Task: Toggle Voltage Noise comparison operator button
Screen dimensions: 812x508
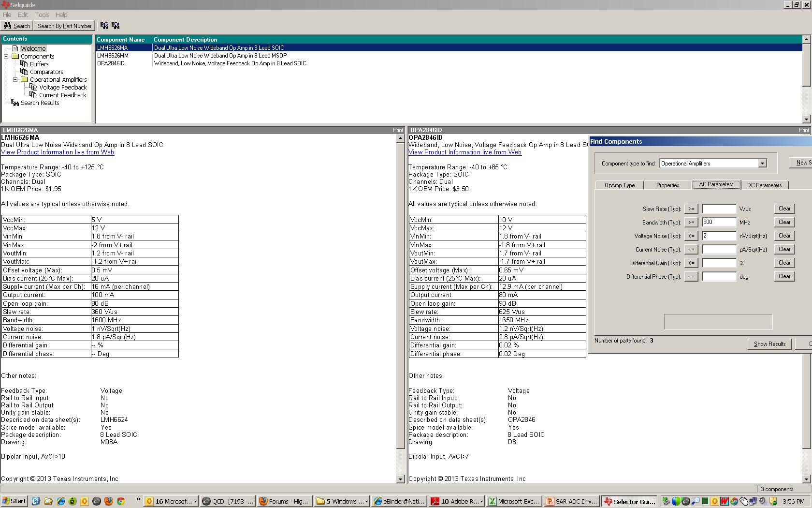Action: click(x=691, y=236)
